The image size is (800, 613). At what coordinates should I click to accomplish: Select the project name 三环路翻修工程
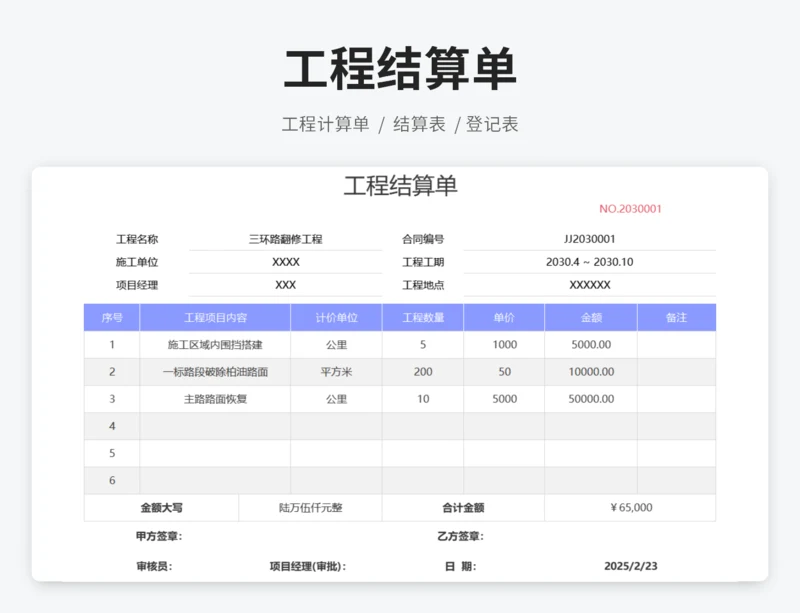285,239
